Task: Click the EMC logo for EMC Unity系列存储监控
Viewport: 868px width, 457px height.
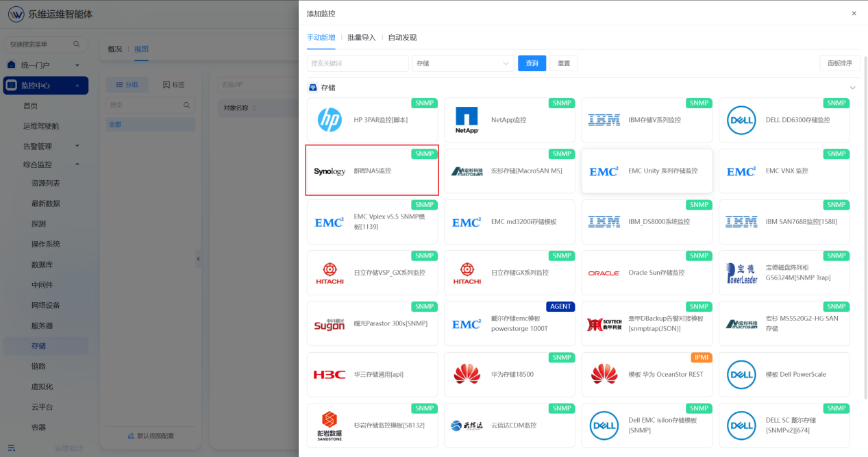Action: tap(604, 171)
